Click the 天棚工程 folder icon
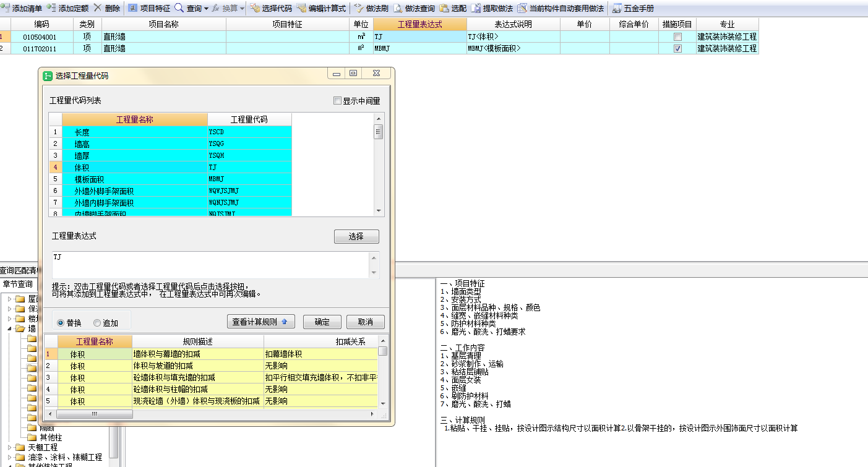 click(20, 447)
